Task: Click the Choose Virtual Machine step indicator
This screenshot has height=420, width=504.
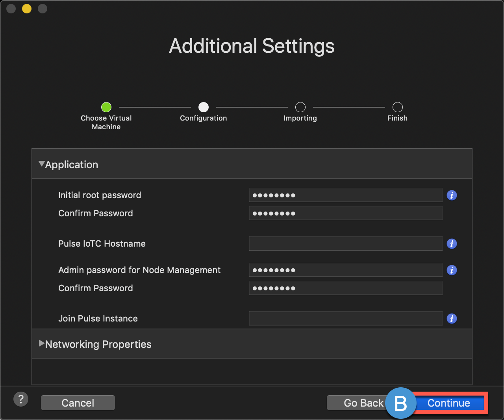Action: (106, 107)
